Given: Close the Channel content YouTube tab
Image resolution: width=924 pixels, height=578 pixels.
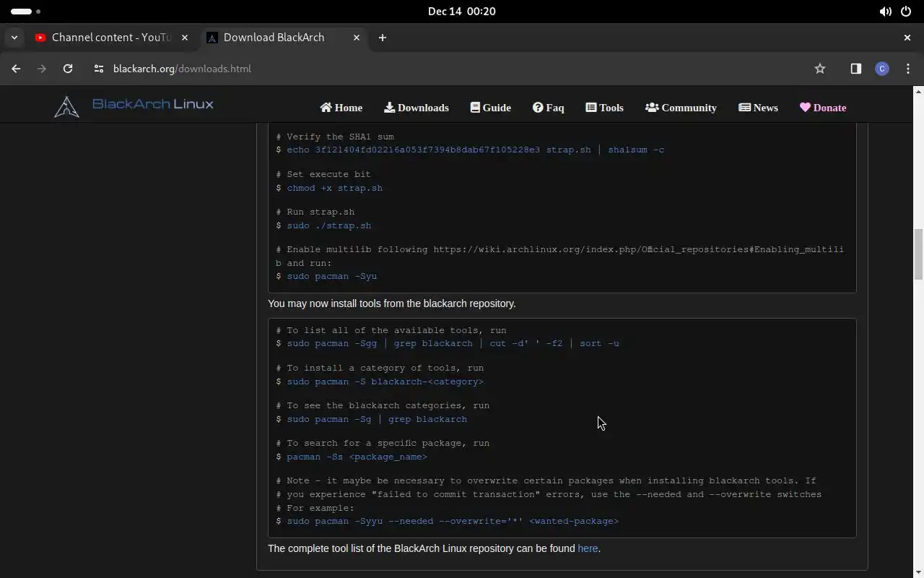Looking at the screenshot, I should 185,38.
